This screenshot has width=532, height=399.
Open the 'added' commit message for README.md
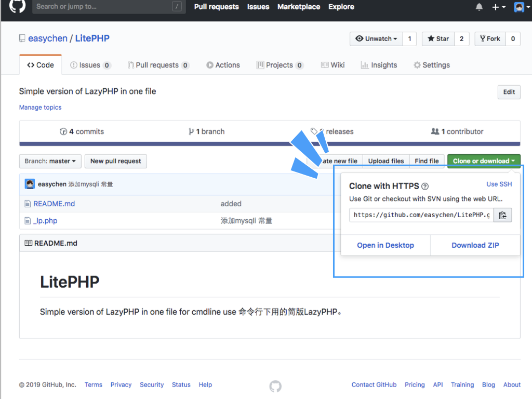(x=231, y=204)
